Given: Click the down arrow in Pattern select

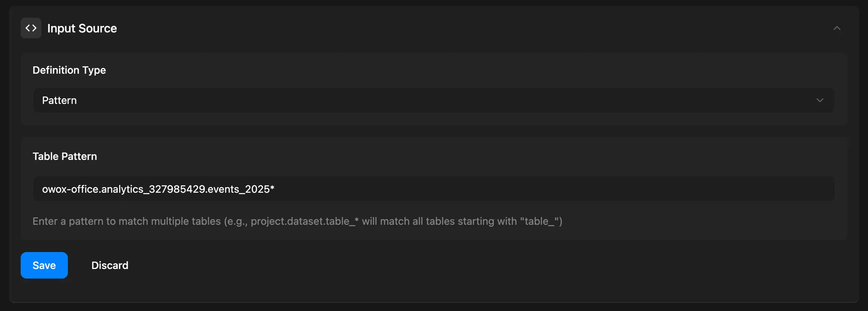Looking at the screenshot, I should coord(820,100).
